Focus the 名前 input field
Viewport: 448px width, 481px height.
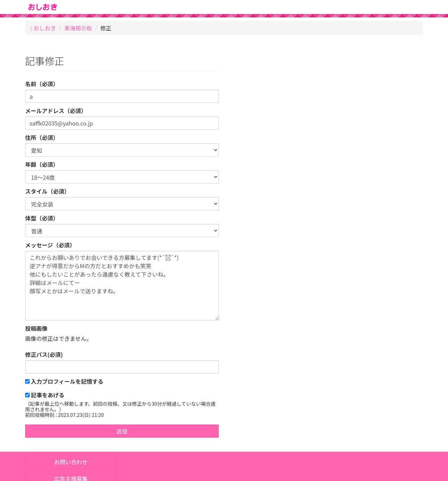122,96
